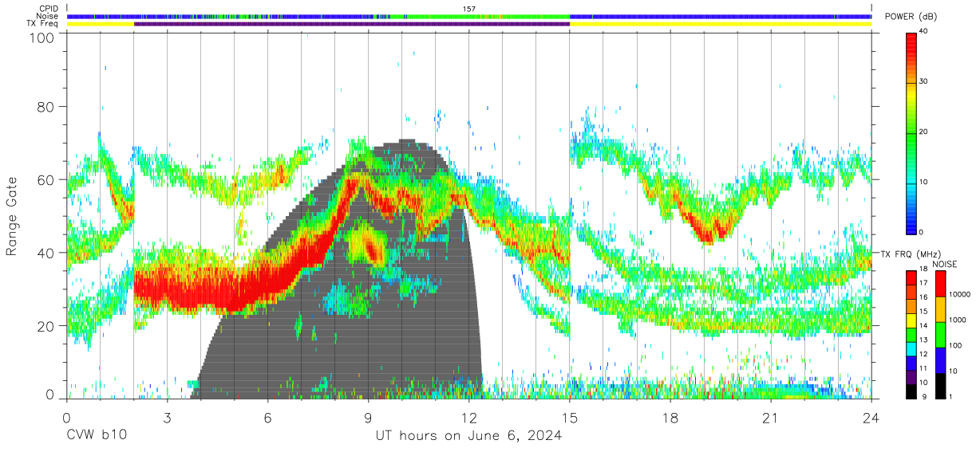This screenshot has height=452, width=980.
Task: Click the y-axis tick label '80'
Action: click(x=45, y=107)
